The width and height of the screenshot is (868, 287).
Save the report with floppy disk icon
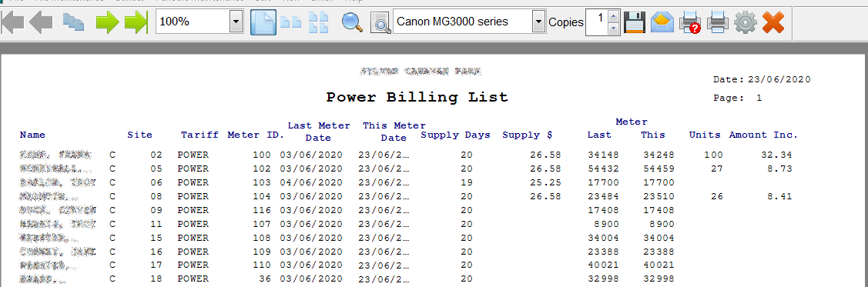click(x=635, y=22)
